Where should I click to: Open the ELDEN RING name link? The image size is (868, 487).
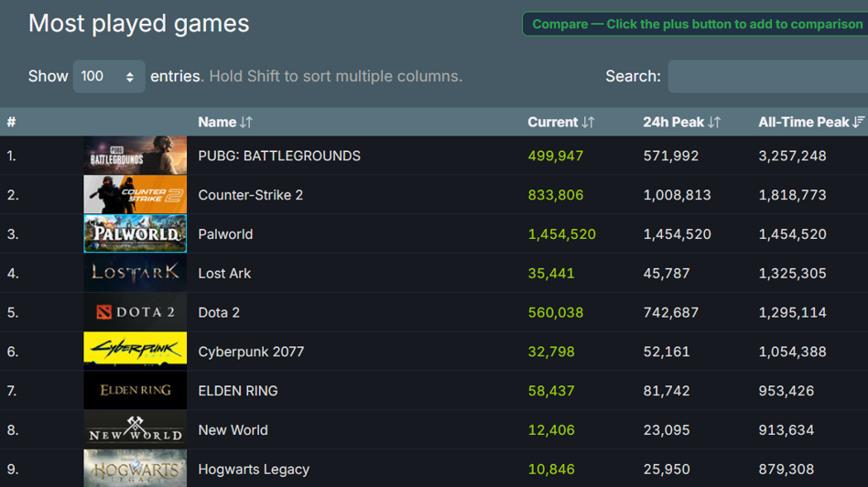click(238, 391)
